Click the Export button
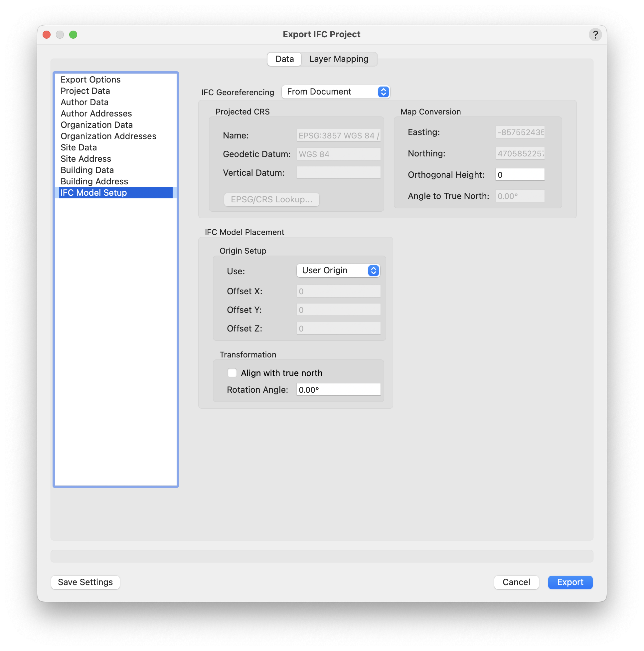The width and height of the screenshot is (644, 651). coord(569,582)
